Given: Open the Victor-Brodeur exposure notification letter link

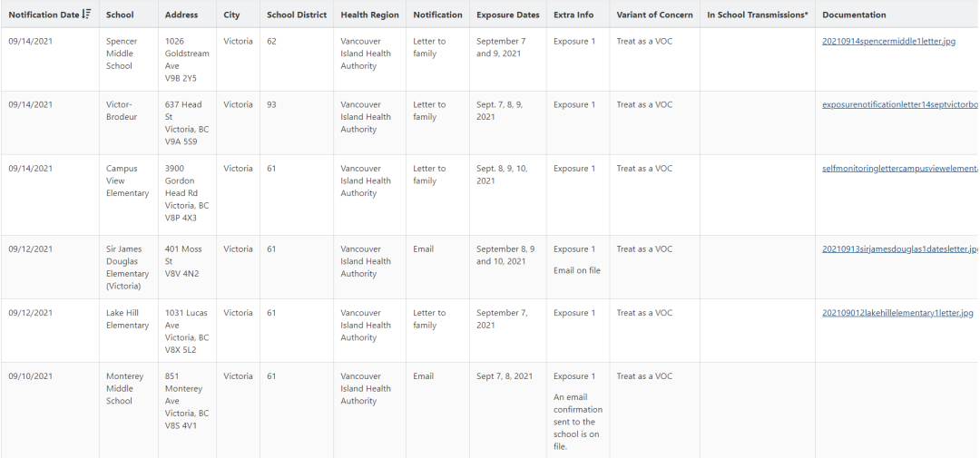Looking at the screenshot, I should click(x=900, y=104).
